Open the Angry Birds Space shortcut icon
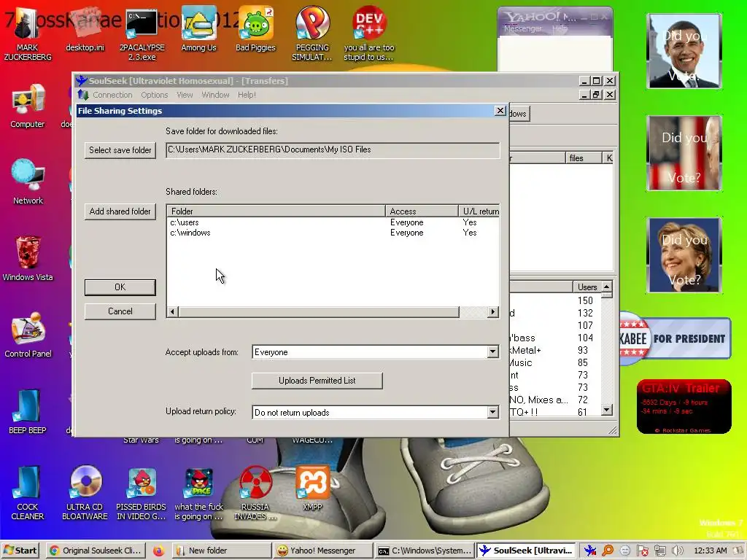Viewport: 747px width, 560px height. coord(198,492)
